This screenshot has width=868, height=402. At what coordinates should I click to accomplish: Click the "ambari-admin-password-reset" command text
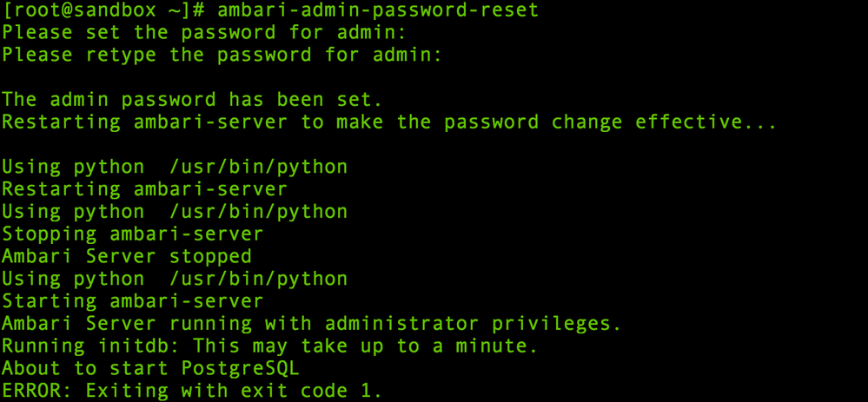[377, 10]
